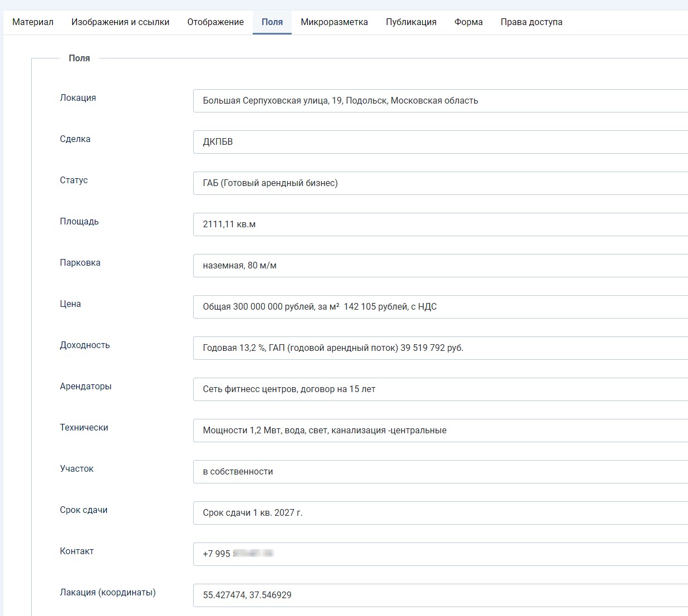Go to the Отображение tab
This screenshot has width=688, height=616.
tap(215, 22)
